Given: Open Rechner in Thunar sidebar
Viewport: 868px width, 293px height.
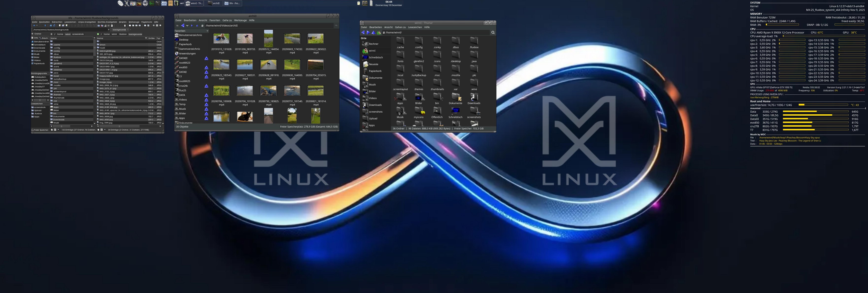Looking at the screenshot, I should pos(373,44).
